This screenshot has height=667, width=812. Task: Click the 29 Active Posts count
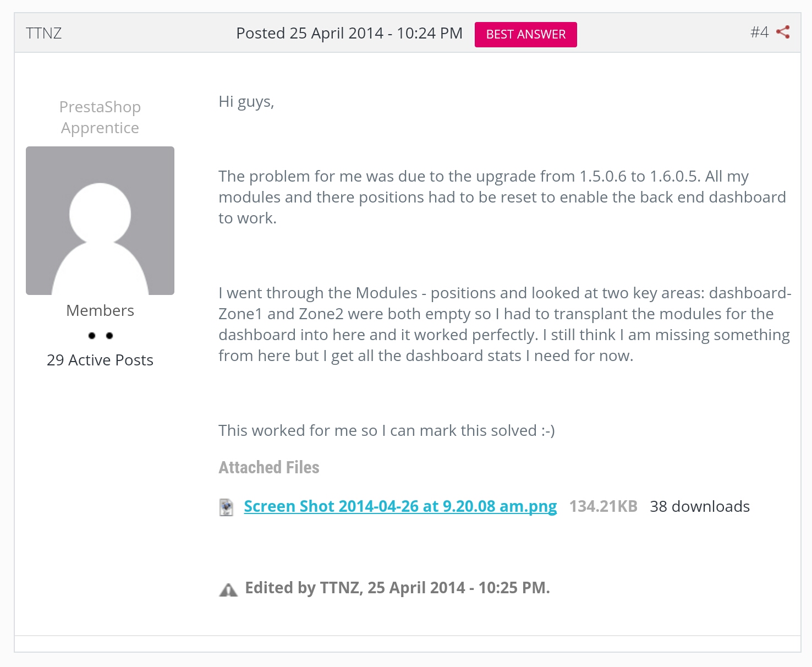(100, 360)
